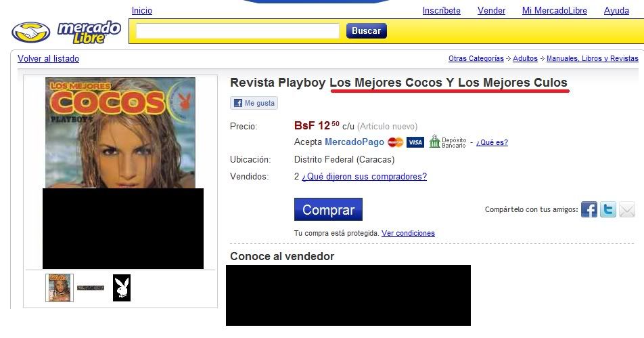
Task: Focus the search input field
Action: pos(237,31)
